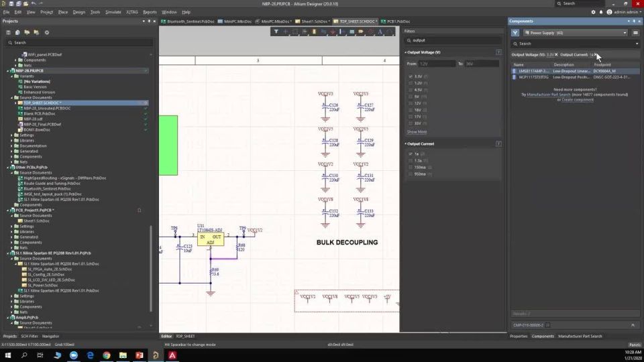Click the Create component link

pyautogui.click(x=578, y=100)
